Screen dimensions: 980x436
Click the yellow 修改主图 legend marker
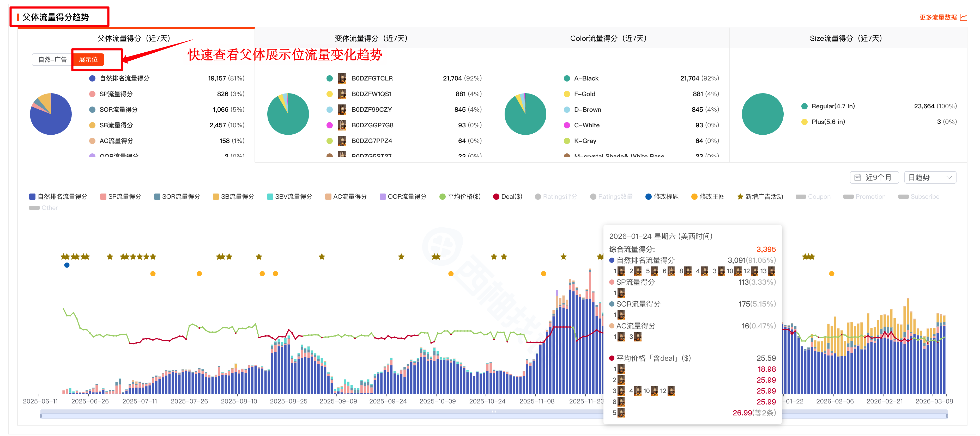pos(695,197)
